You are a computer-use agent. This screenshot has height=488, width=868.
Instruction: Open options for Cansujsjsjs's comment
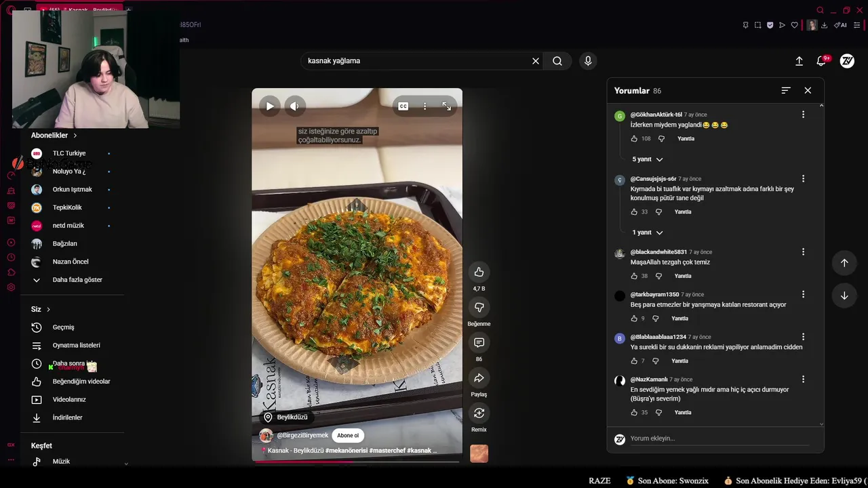[x=803, y=178]
